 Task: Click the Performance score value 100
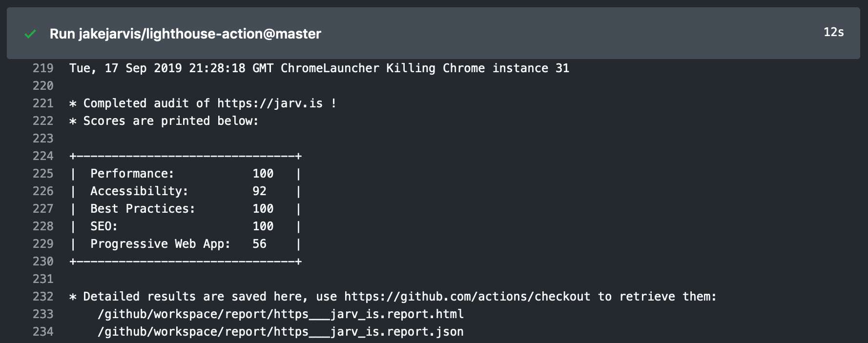(263, 174)
